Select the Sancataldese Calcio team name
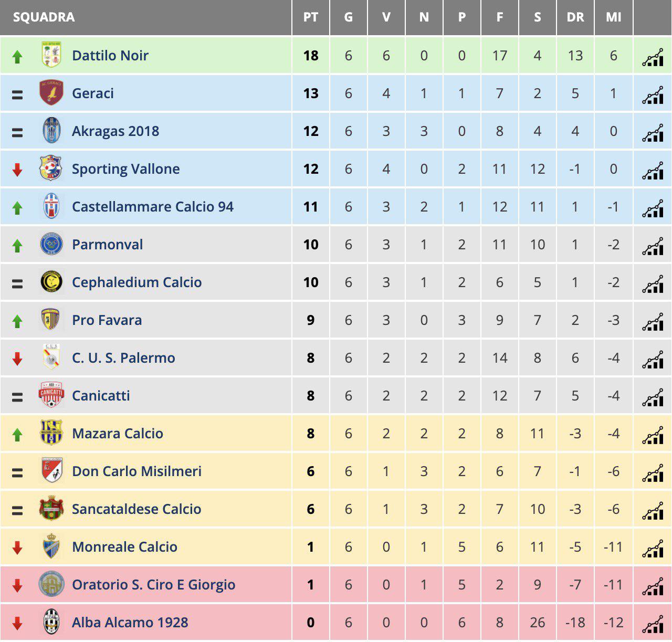The width and height of the screenshot is (672, 642). [x=136, y=509]
